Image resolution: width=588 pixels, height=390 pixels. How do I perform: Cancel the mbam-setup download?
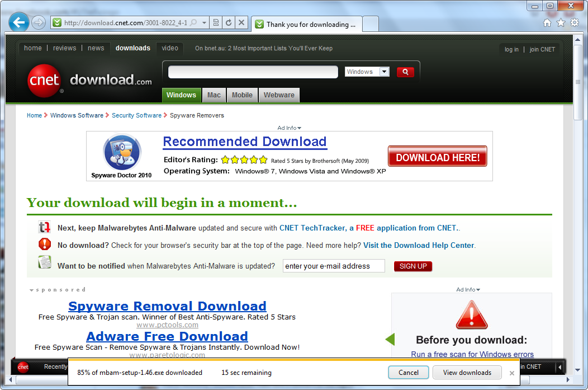point(409,372)
